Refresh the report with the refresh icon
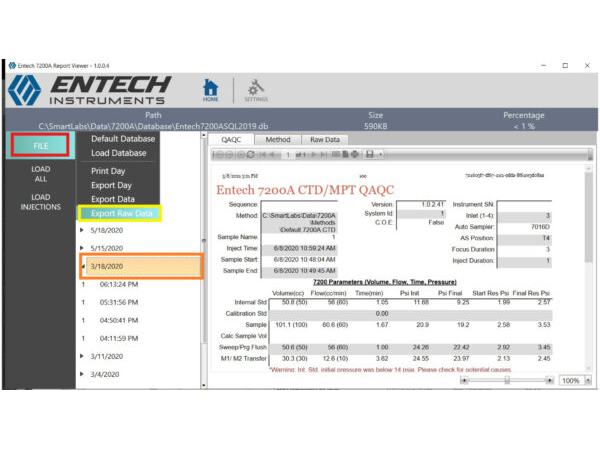The width and height of the screenshot is (600, 450). pyautogui.click(x=251, y=155)
